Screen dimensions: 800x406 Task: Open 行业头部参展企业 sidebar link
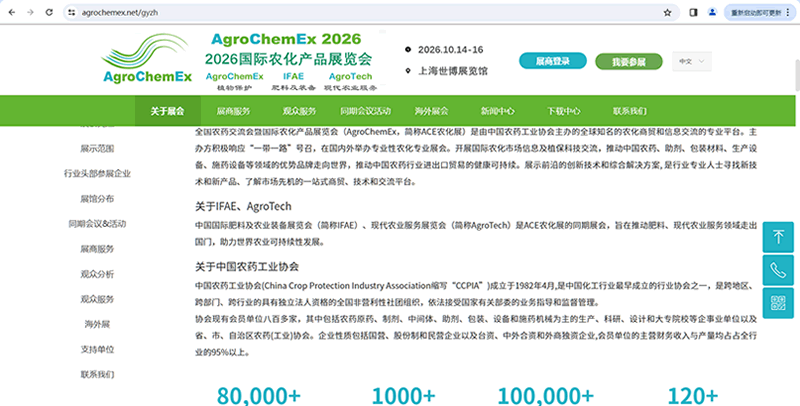pyautogui.click(x=97, y=173)
